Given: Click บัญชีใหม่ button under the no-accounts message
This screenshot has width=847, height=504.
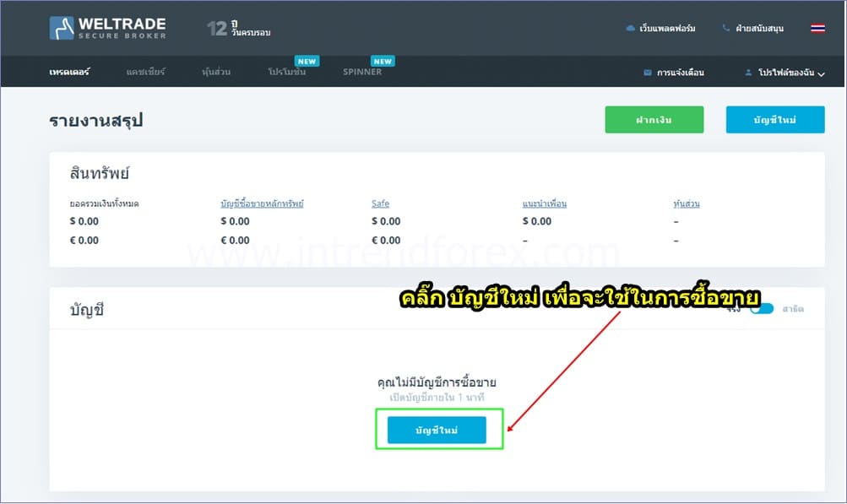Looking at the screenshot, I should click(x=437, y=430).
